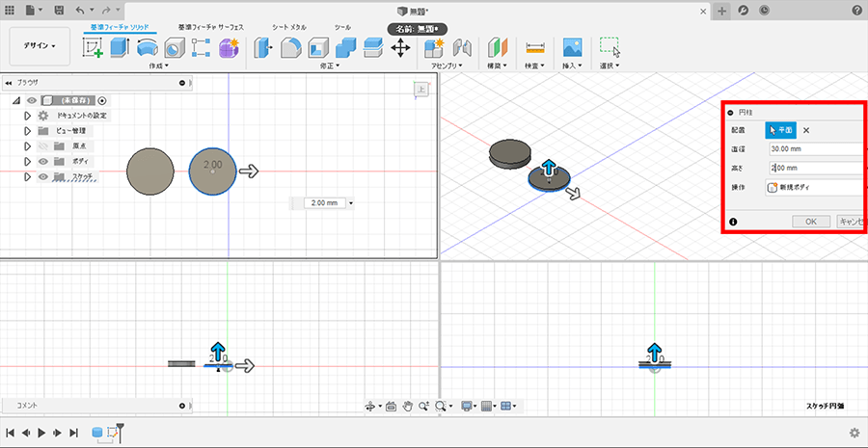Open the 操作 新規ボディ dropdown
Viewport: 868px width, 448px height.
pyautogui.click(x=815, y=187)
